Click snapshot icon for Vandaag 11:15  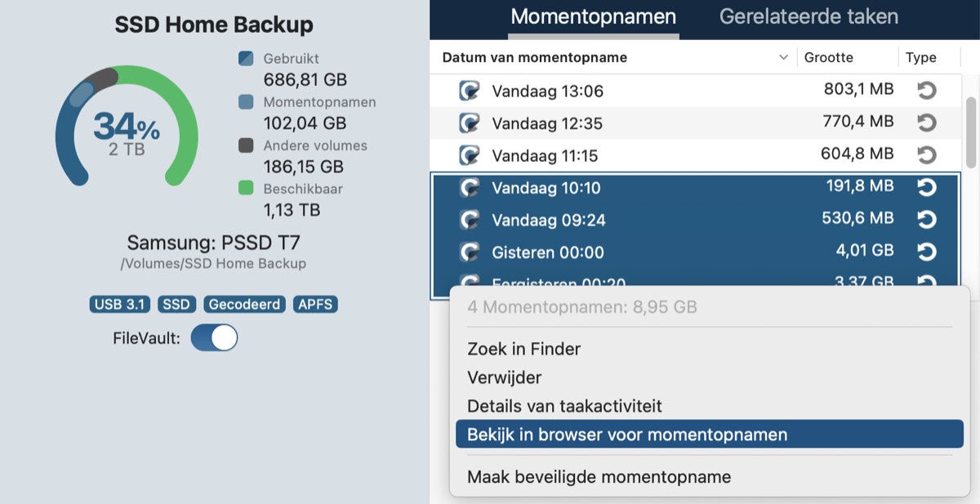[x=470, y=154]
